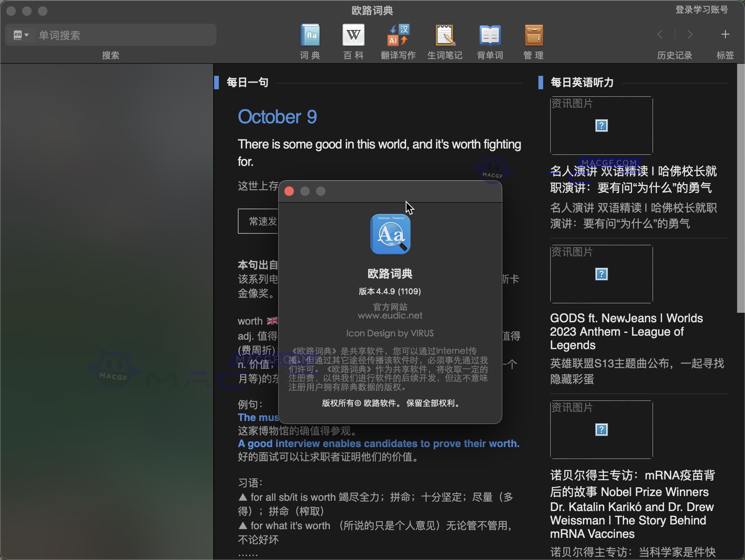Click 登录学习账号 to sign in
745x560 pixels.
pyautogui.click(x=702, y=10)
